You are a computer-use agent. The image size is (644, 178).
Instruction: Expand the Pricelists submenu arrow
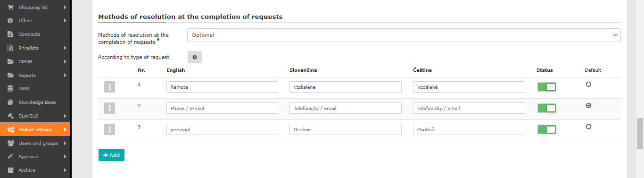point(65,48)
